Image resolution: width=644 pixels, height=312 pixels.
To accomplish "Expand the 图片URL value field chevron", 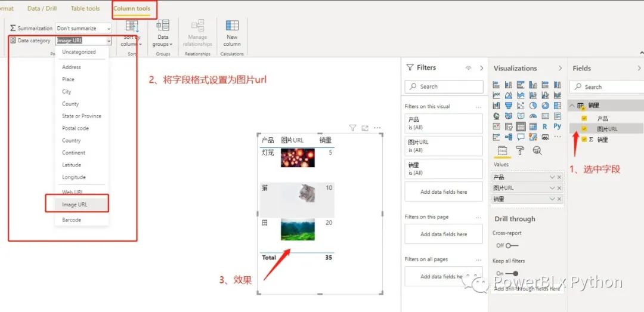I will click(x=552, y=188).
